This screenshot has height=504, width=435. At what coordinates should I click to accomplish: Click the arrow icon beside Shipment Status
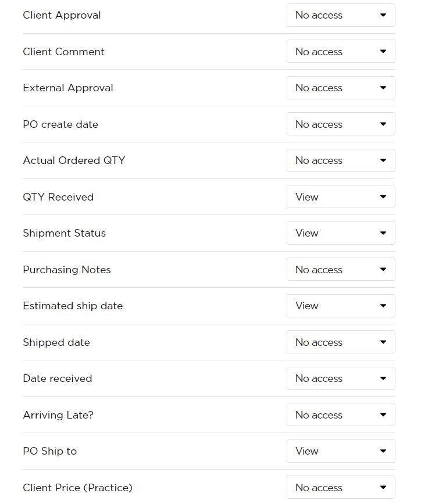click(383, 233)
